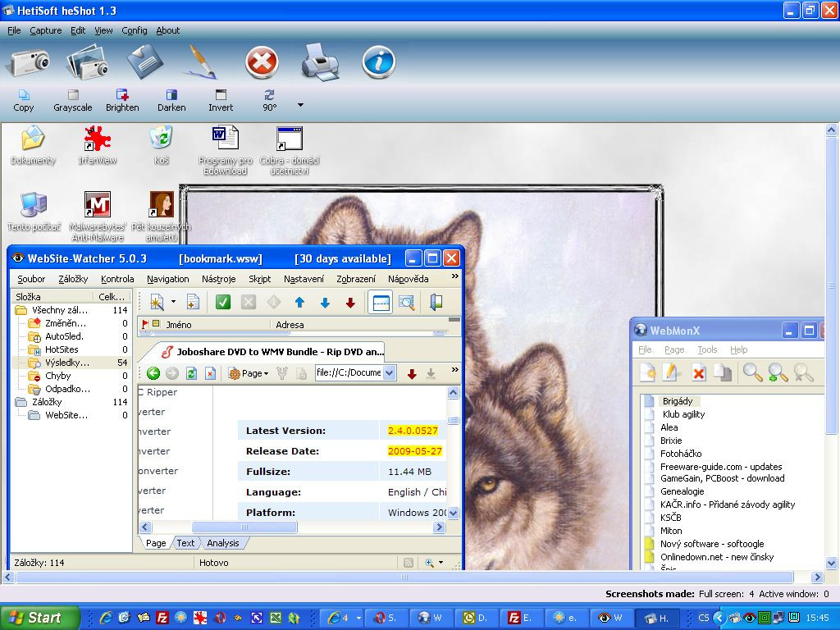840x630 pixels.
Task: Expand the arrow next to the 90° tool
Action: (x=300, y=105)
